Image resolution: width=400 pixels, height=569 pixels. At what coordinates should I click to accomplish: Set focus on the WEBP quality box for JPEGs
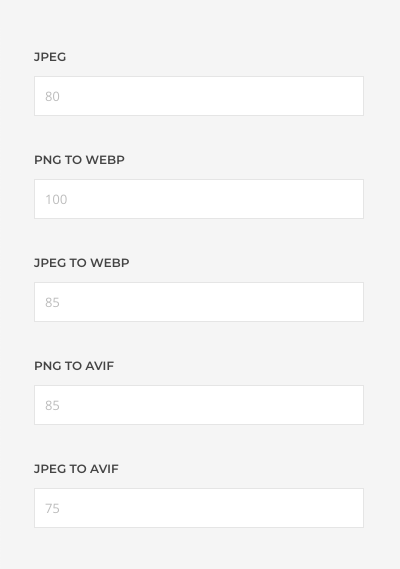pos(199,302)
